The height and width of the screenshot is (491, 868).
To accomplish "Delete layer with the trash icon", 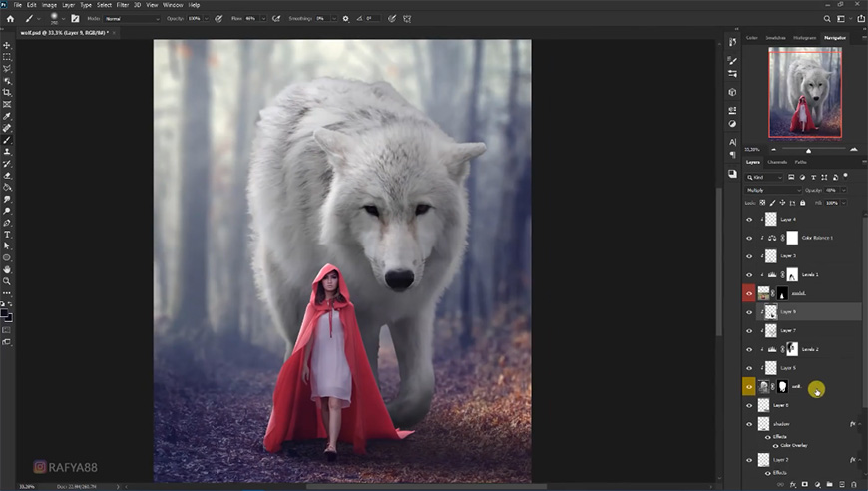I will (854, 484).
